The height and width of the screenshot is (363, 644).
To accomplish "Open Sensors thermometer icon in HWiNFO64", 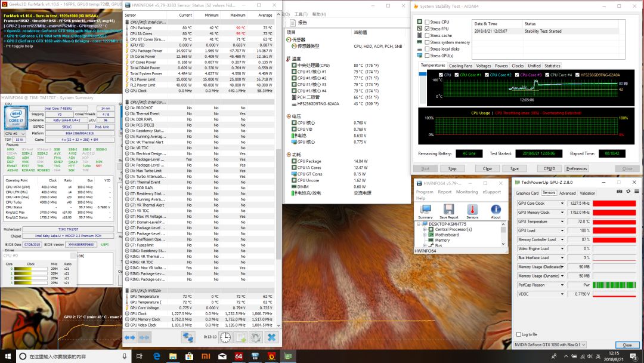I will tap(472, 211).
